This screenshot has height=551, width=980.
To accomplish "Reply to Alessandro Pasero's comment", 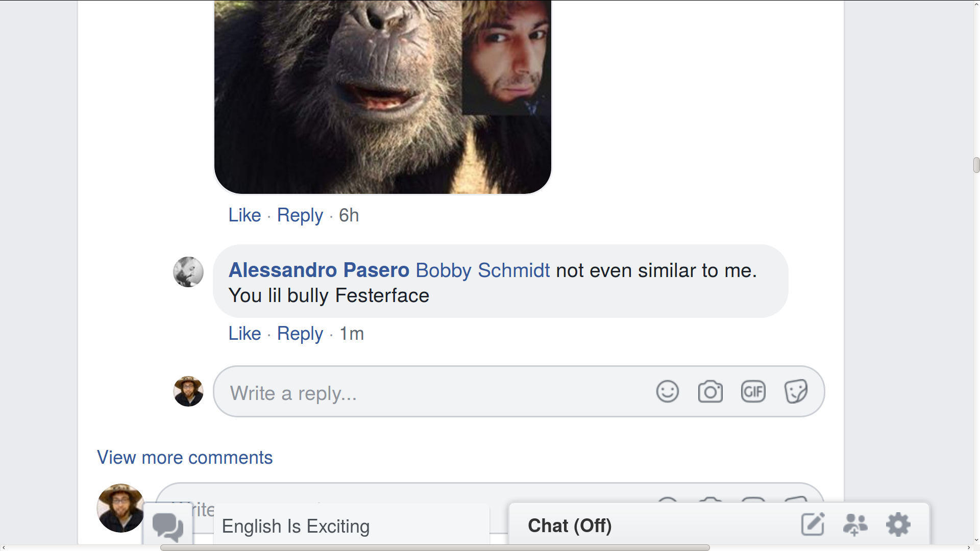I will click(x=300, y=334).
